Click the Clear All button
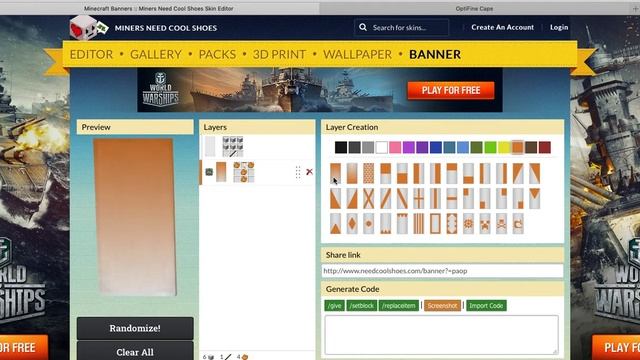 tap(135, 351)
